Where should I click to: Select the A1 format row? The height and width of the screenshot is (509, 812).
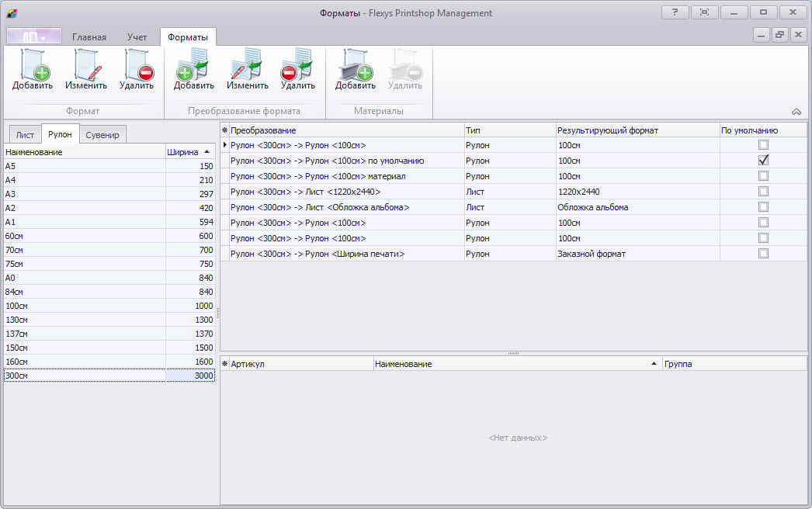[109, 222]
